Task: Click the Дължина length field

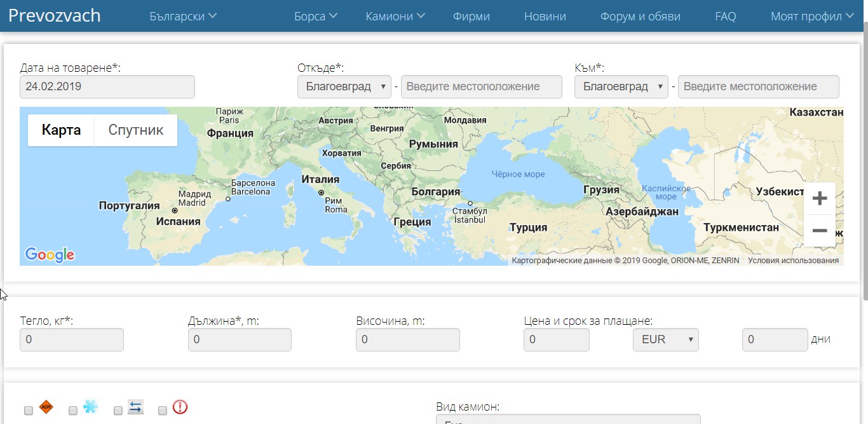Action: (240, 340)
